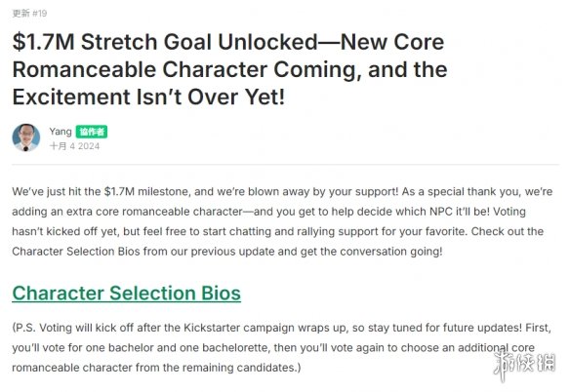570x392 pixels.
Task: Select the 更新 #19 update label
Action: (x=29, y=14)
